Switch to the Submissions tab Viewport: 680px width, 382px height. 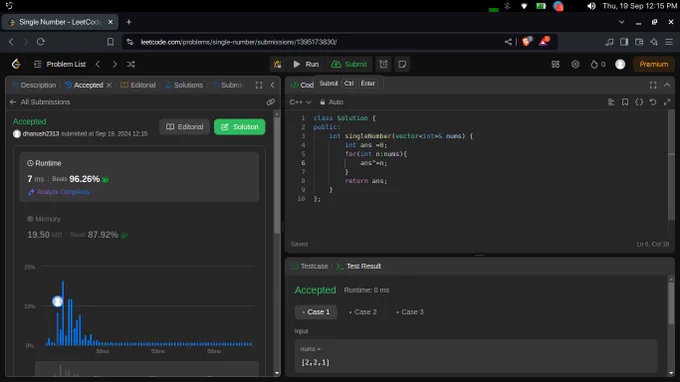click(229, 85)
